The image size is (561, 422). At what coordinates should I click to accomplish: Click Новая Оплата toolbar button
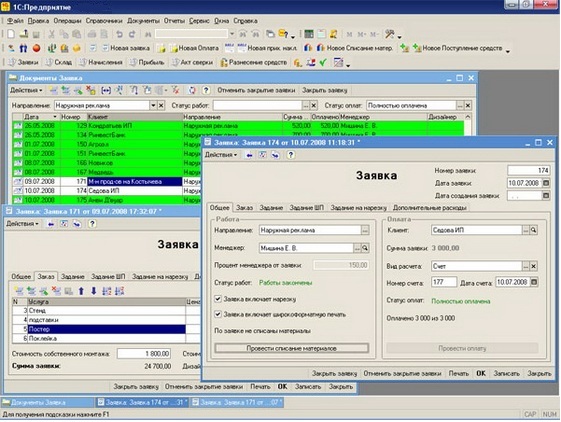coord(194,48)
